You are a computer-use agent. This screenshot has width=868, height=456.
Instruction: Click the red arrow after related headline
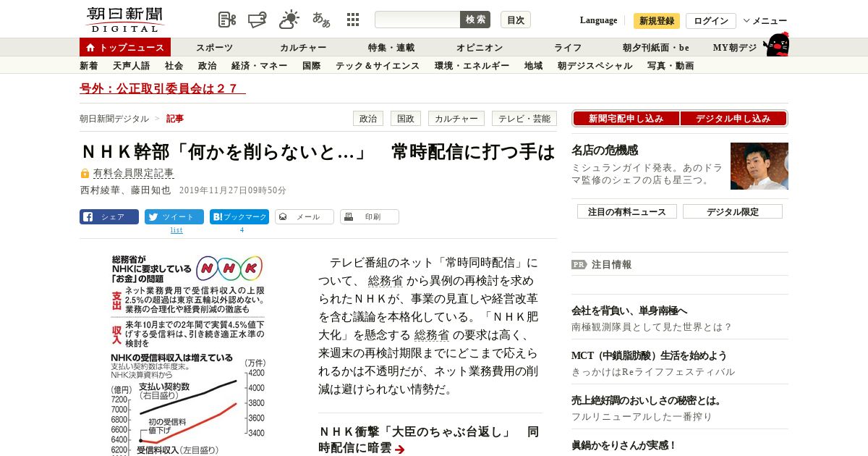click(x=400, y=449)
